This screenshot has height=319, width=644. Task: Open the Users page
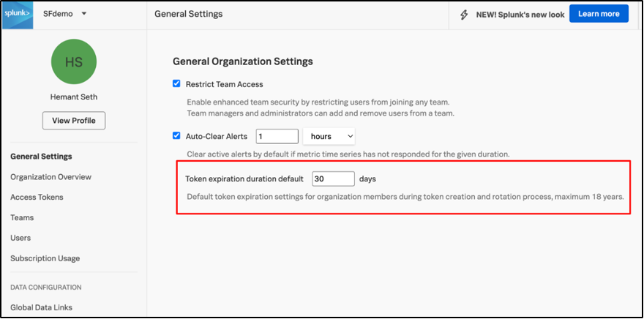pyautogui.click(x=20, y=238)
